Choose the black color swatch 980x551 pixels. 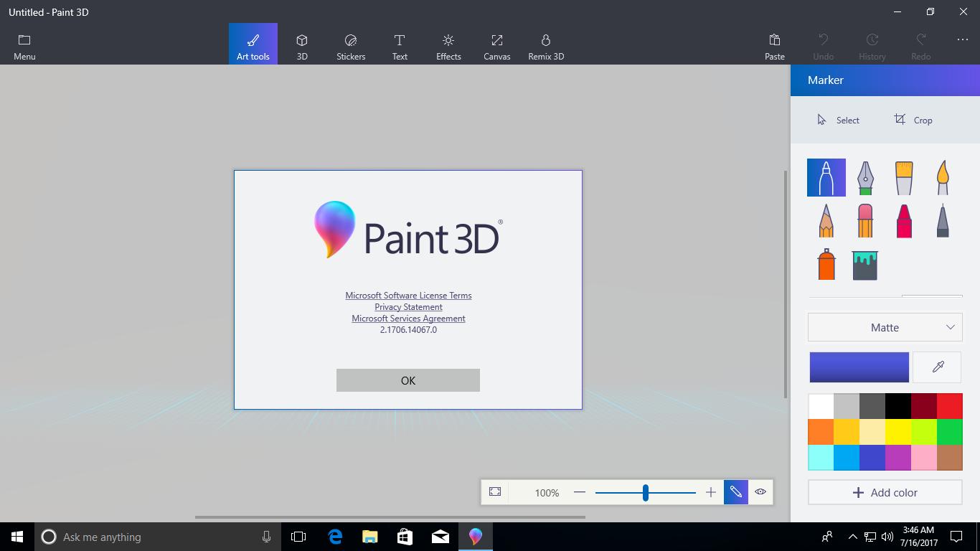click(x=898, y=406)
